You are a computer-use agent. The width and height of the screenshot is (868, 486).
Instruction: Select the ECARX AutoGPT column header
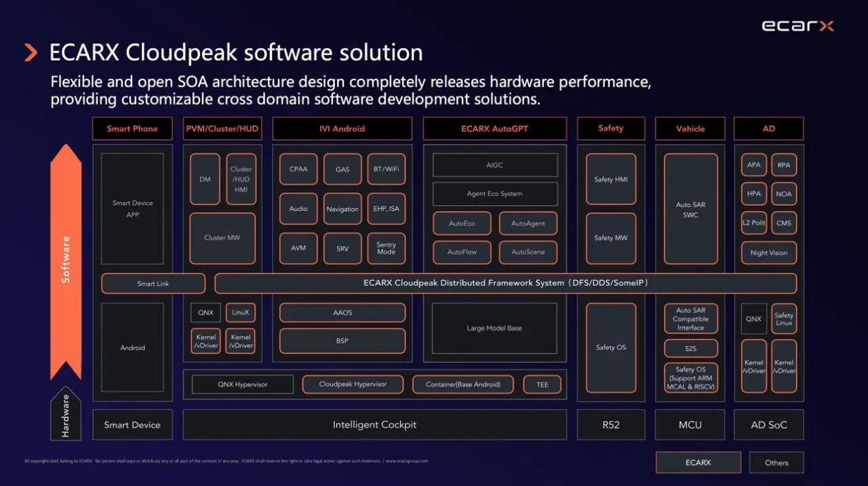click(495, 129)
